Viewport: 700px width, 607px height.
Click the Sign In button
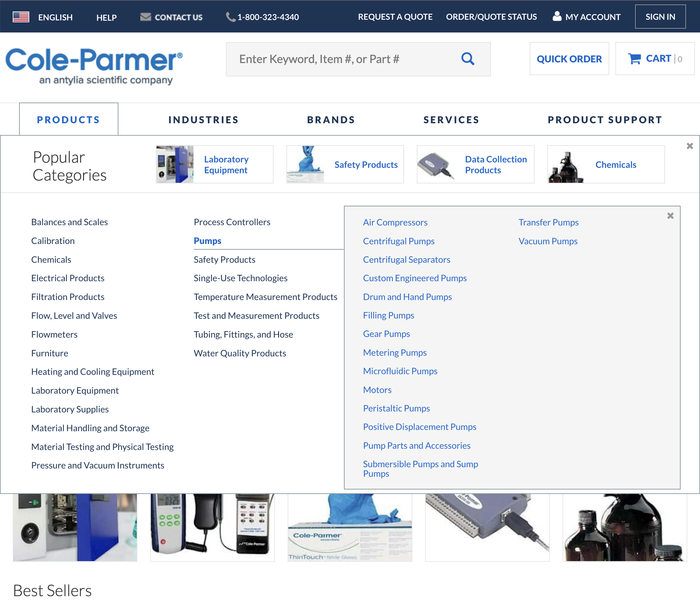point(660,16)
